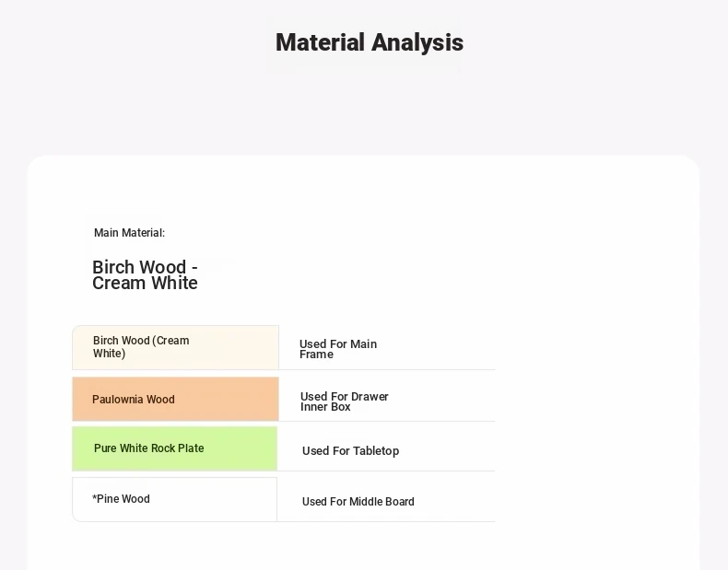Select the Used For Main Frame text
The image size is (728, 570).
coord(337,349)
